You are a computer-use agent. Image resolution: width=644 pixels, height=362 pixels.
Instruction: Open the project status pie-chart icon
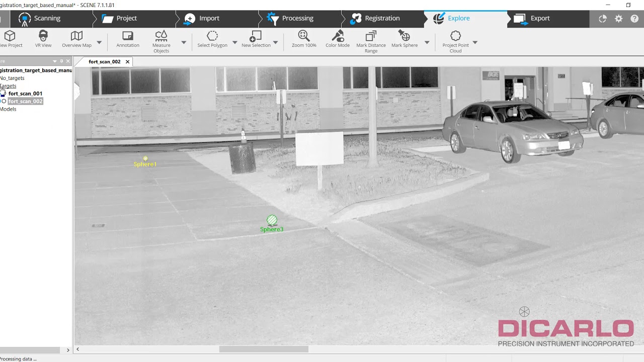603,19
